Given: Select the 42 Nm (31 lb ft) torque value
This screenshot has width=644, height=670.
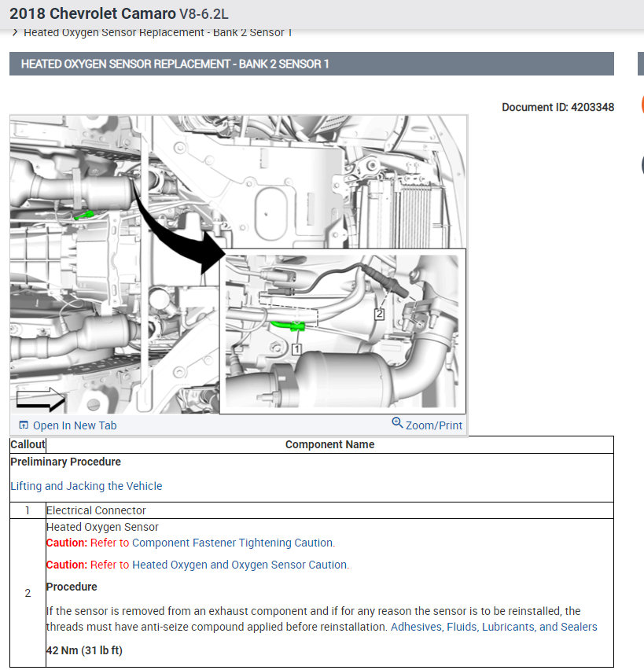Looking at the screenshot, I should [x=84, y=650].
